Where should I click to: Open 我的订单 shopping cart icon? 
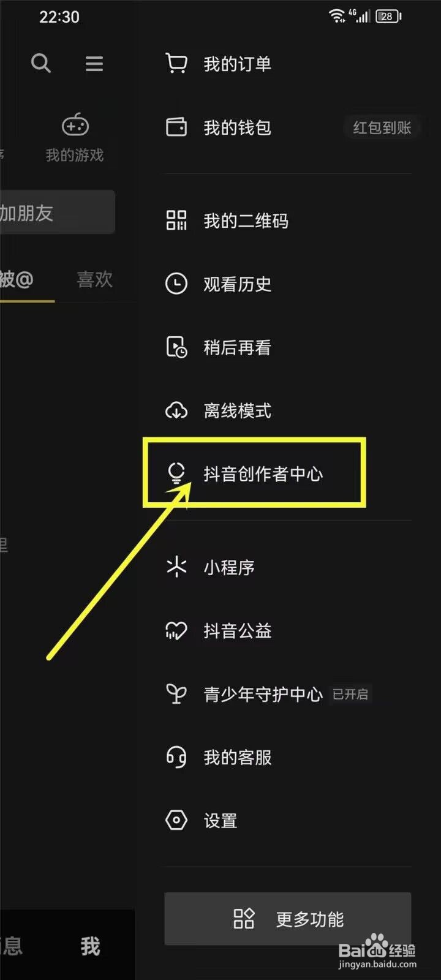click(176, 63)
